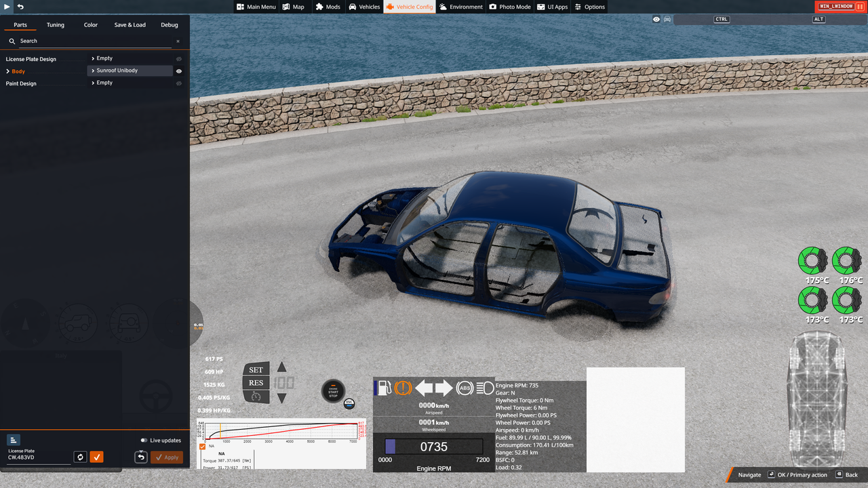This screenshot has width=868, height=488.
Task: Switch to the Color tab
Action: [91, 25]
